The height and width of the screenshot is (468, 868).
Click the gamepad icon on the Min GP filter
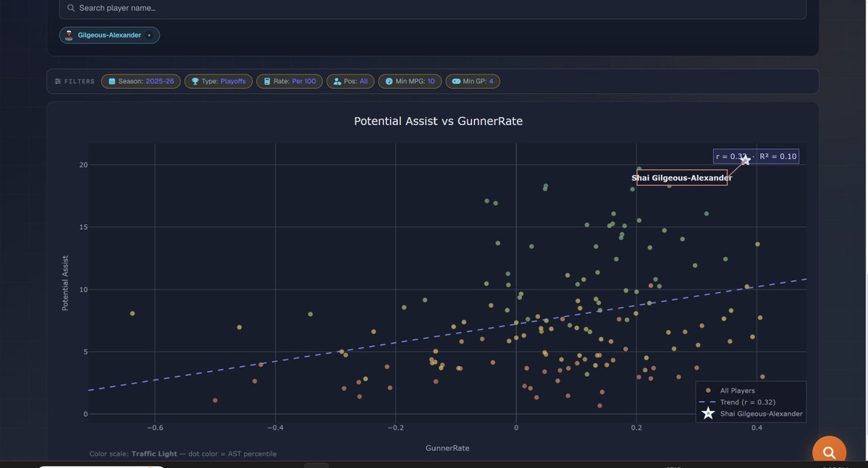456,81
